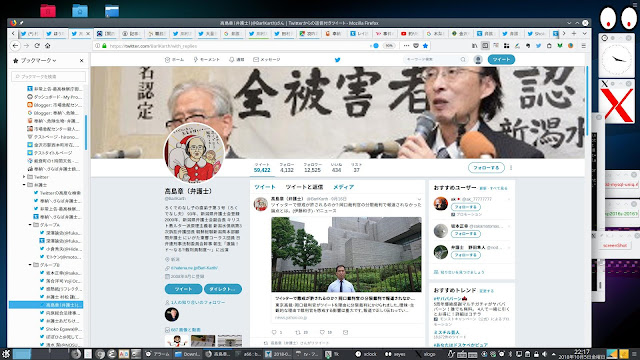Close the active Twitter tab
640x360 pixels.
pyautogui.click(x=88, y=33)
